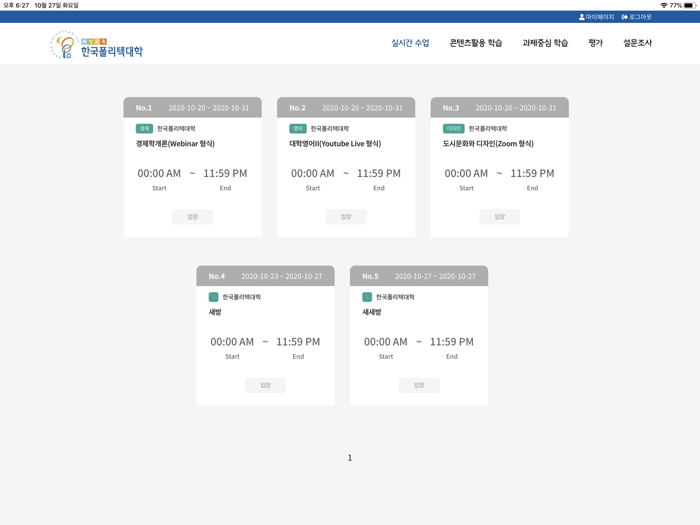Click 입장 button for 대학영어III class

point(346,217)
